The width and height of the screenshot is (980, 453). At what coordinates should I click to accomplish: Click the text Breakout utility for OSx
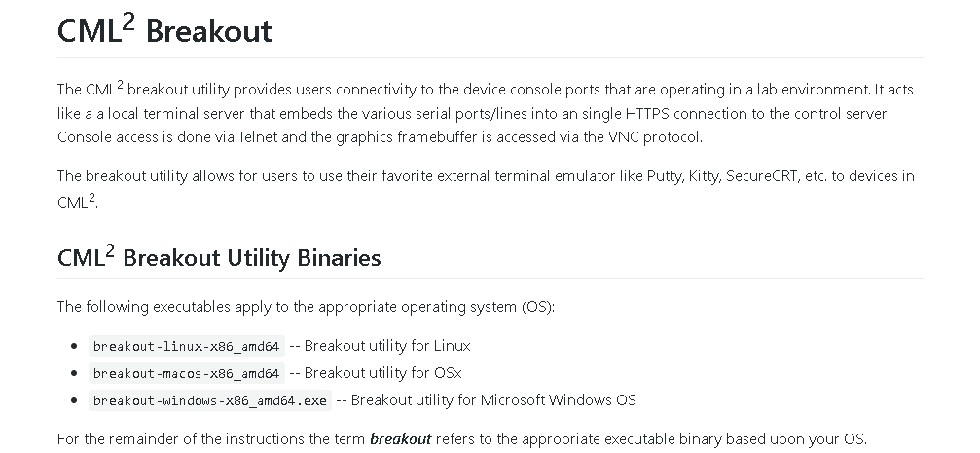click(x=383, y=373)
